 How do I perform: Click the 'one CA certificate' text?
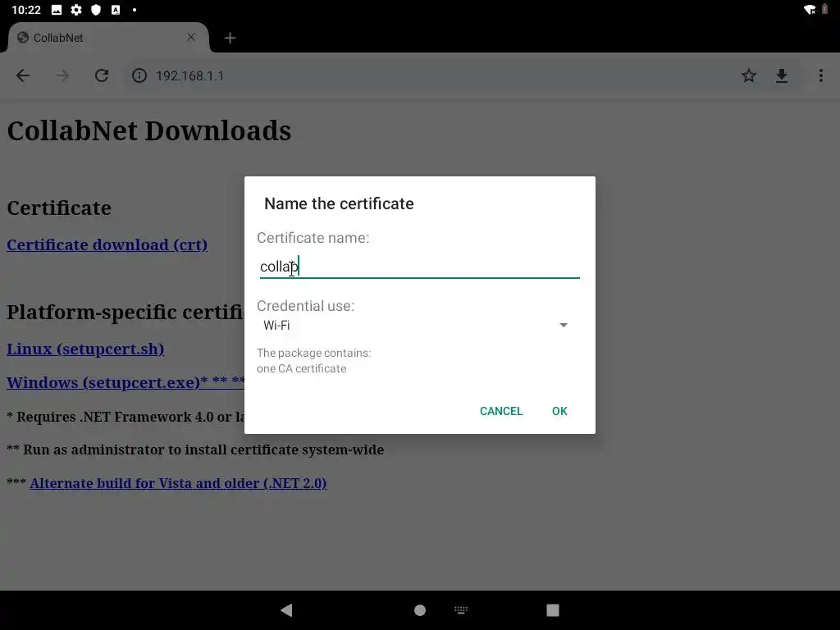click(301, 368)
